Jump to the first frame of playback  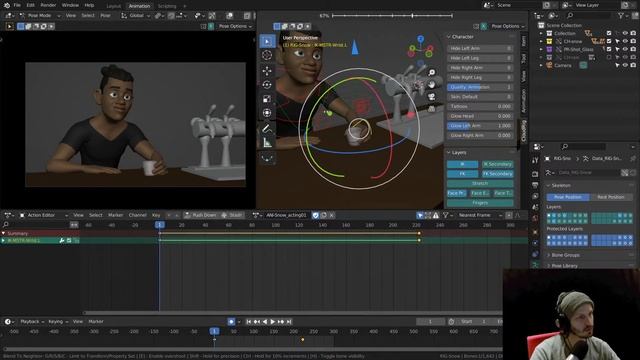point(249,322)
